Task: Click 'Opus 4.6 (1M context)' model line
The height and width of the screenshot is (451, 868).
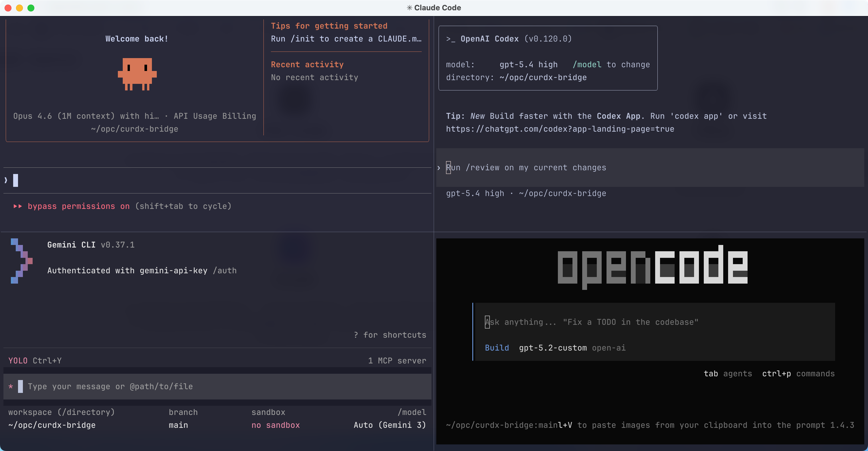Action: coord(86,116)
